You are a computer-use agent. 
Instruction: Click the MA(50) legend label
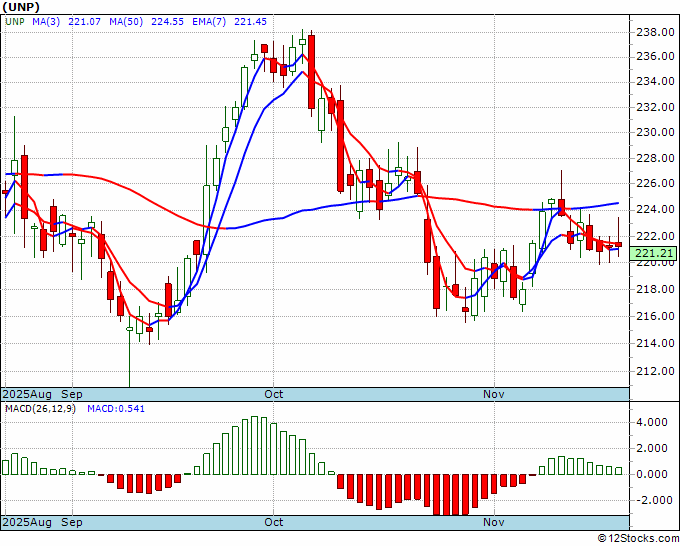tap(126, 22)
